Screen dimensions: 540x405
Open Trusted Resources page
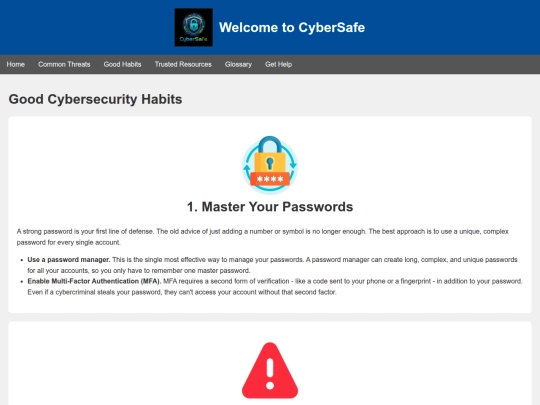click(183, 64)
